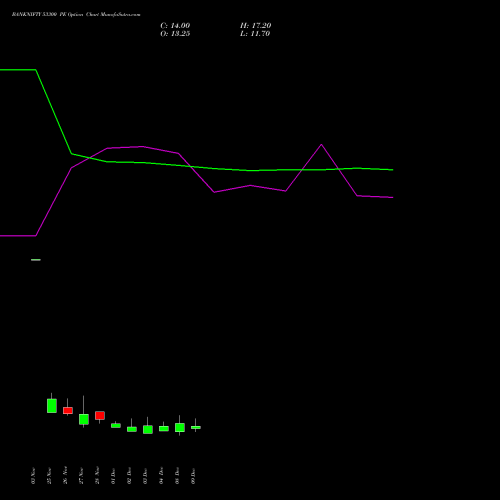Click the '02 Dec' date axis label

click(129, 476)
